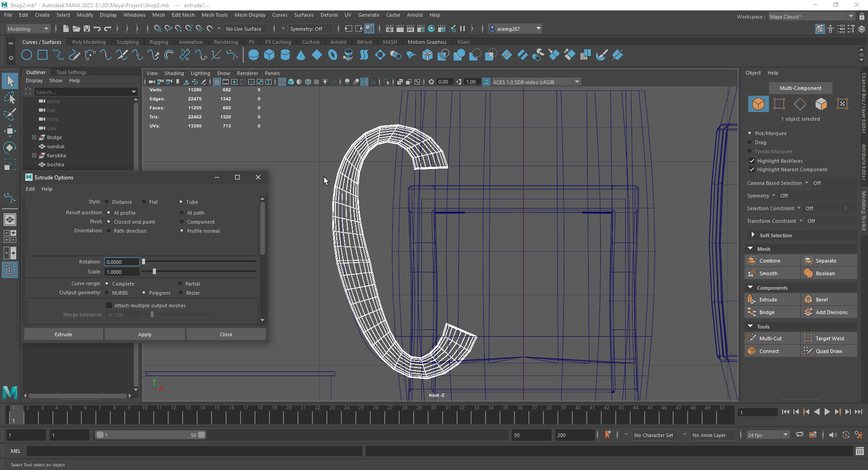Click the Combine mesh icon
Image resolution: width=868 pixels, height=470 pixels.
(x=752, y=261)
